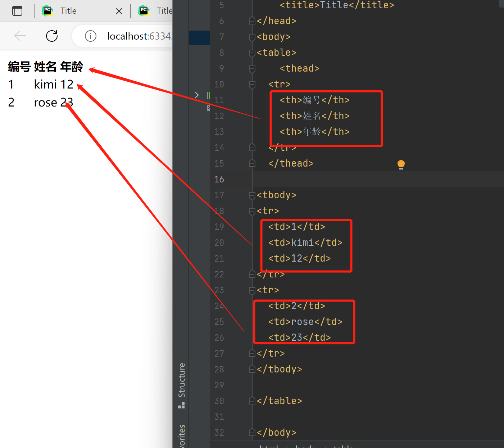The height and width of the screenshot is (448, 504).
Task: Click line number 29 in the gutter
Action: point(219,385)
